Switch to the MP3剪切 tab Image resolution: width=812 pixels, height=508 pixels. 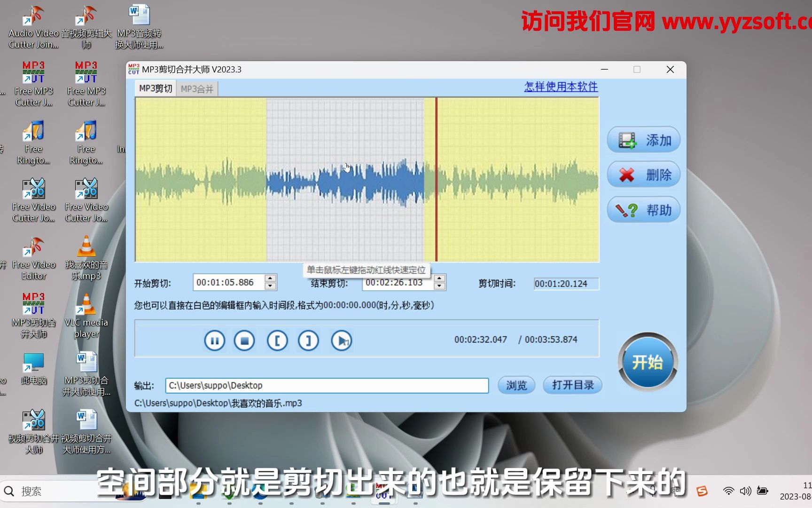[156, 88]
